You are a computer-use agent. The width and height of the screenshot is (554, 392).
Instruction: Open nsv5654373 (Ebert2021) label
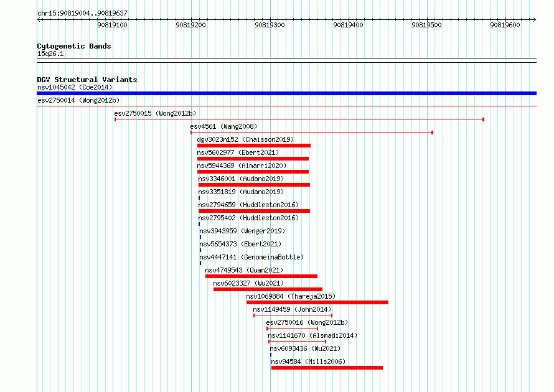click(x=240, y=244)
